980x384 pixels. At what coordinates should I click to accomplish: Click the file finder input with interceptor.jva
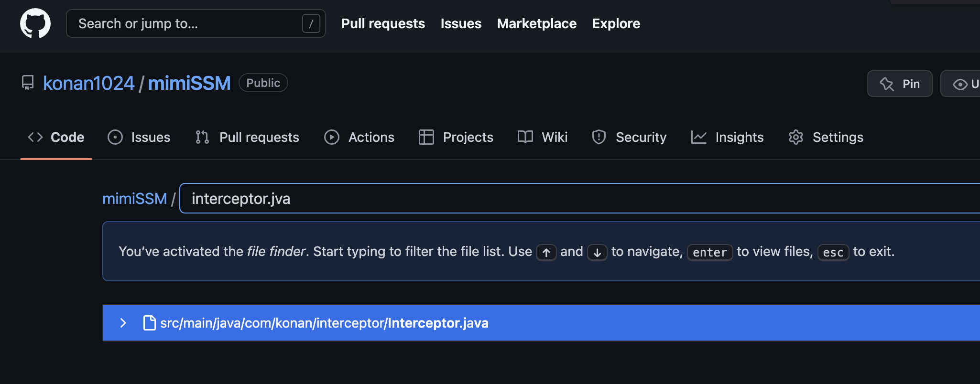[x=580, y=198]
